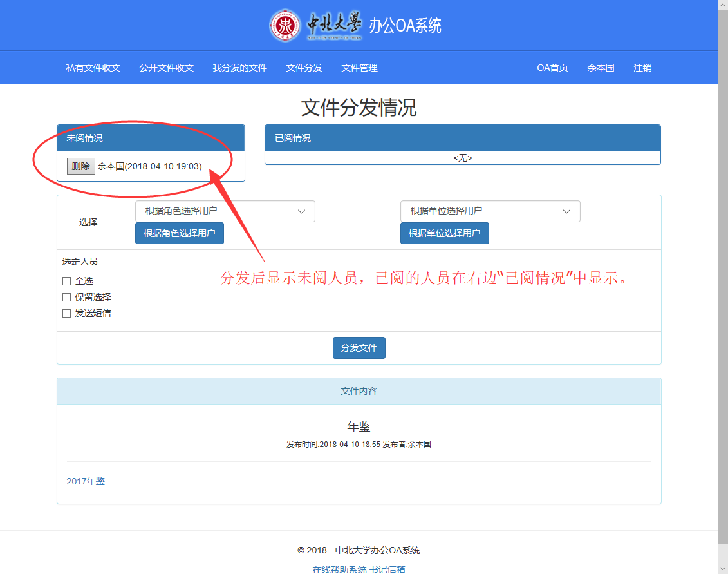Expand the 根据角色选择用户 dropdown
Viewport: 728px width, 574px height.
pyautogui.click(x=225, y=211)
